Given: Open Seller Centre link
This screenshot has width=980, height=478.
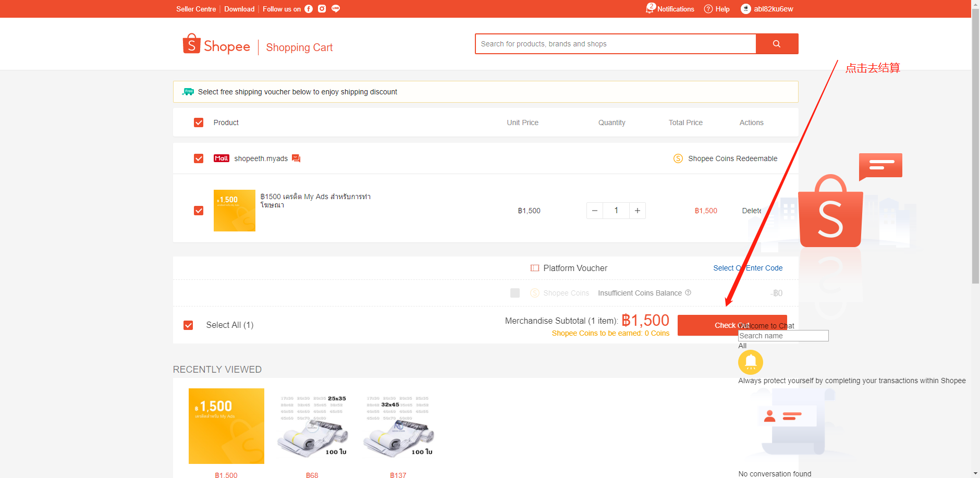Looking at the screenshot, I should tap(196, 9).
